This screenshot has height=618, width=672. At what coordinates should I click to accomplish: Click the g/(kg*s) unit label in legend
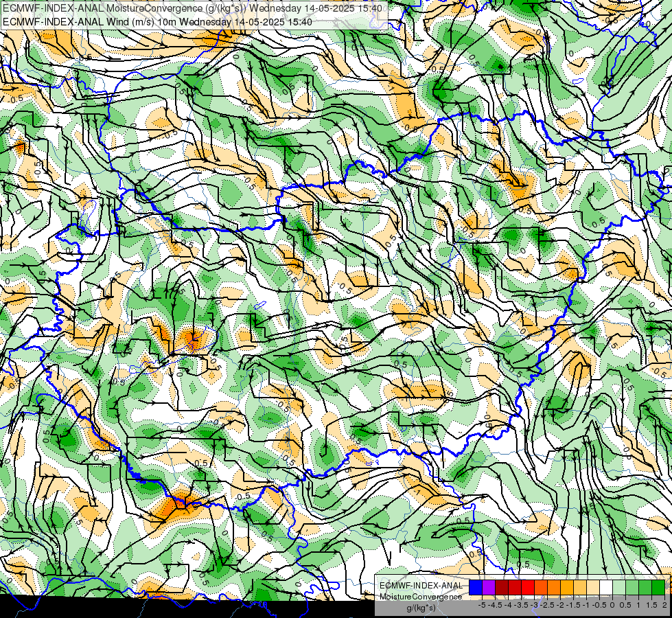coord(421,608)
